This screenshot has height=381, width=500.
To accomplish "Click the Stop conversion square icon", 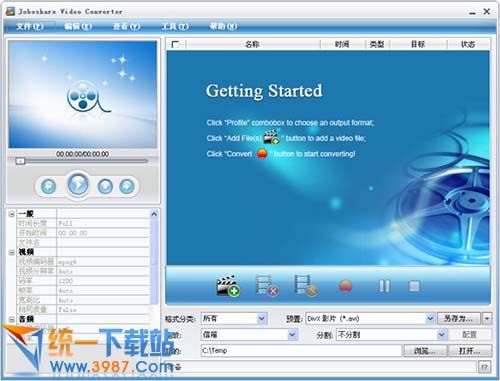I will (x=414, y=286).
